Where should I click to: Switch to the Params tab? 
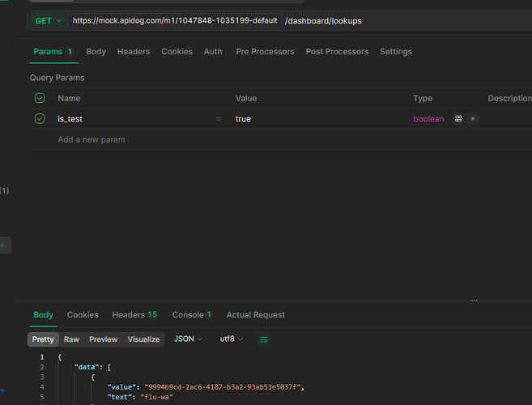(x=53, y=52)
